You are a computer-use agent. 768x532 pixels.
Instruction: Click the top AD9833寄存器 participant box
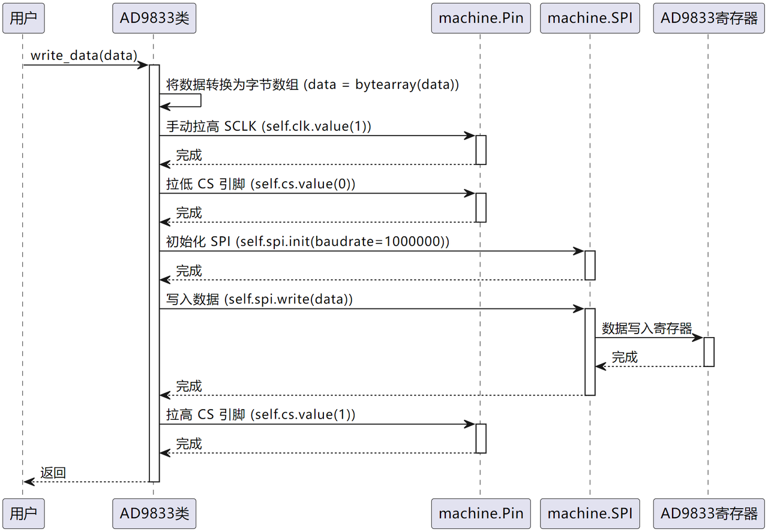tap(709, 18)
